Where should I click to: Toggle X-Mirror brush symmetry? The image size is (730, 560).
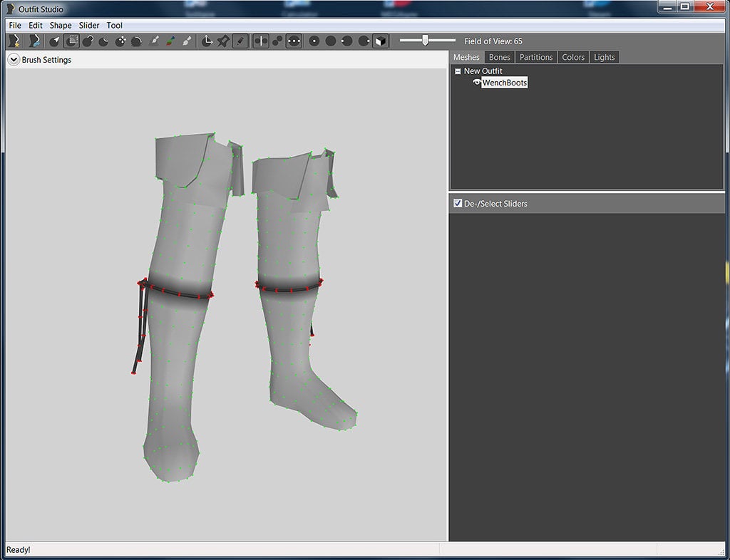pyautogui.click(x=261, y=41)
